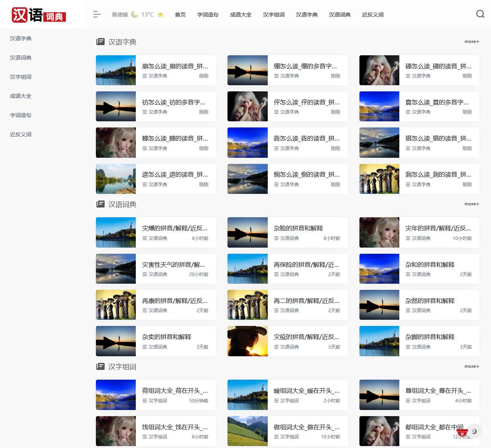Open the article 杂然的拼音和解释

pos(430,301)
